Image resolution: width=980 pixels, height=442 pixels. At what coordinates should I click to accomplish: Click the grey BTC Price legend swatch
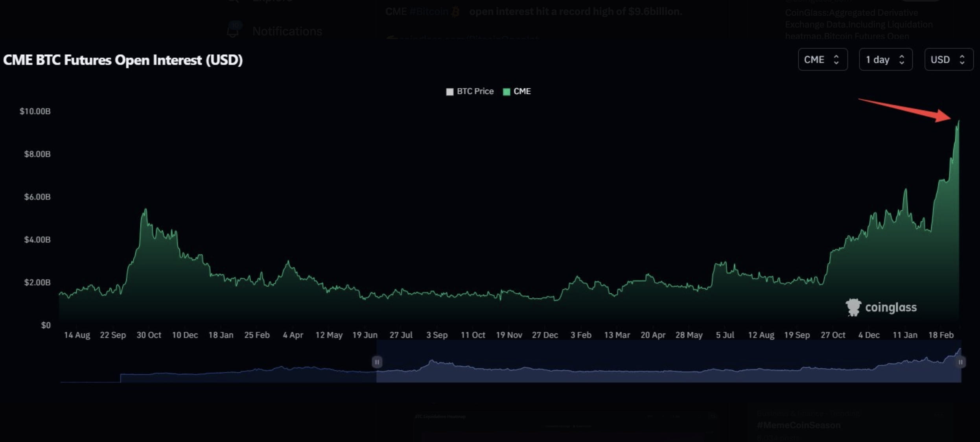450,92
